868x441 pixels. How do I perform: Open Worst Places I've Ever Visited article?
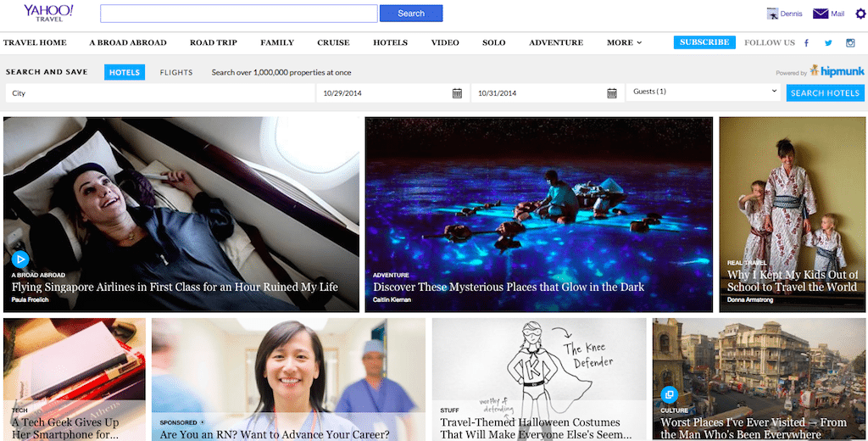click(754, 428)
